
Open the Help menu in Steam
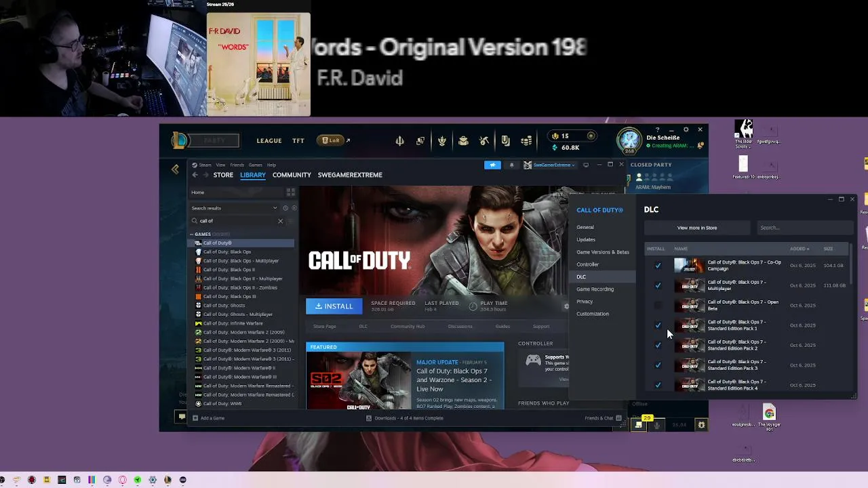(271, 165)
